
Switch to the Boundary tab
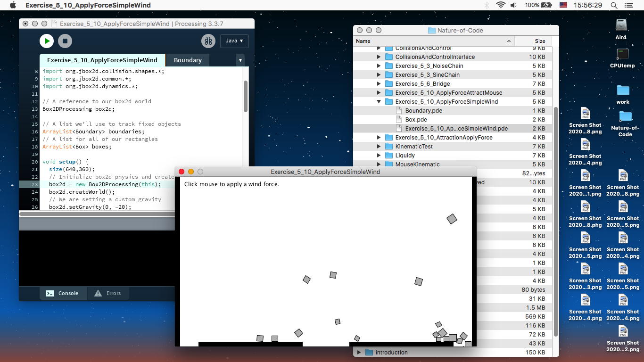point(188,60)
